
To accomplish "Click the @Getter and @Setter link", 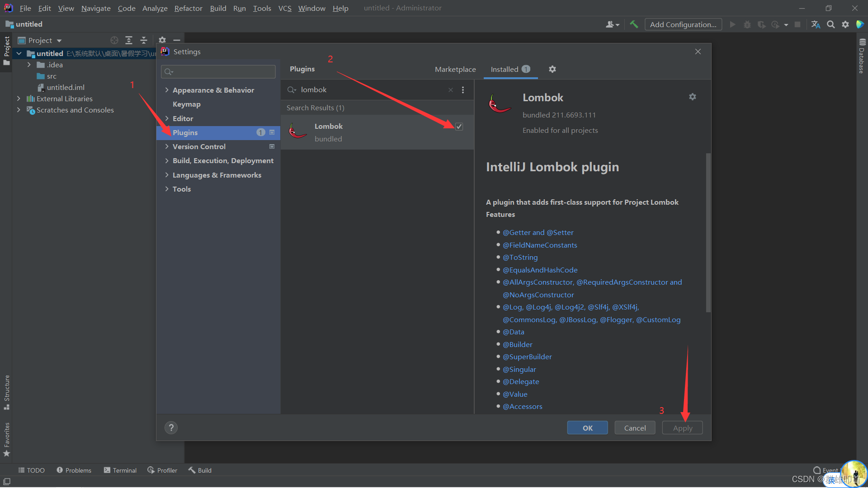I will coord(538,232).
